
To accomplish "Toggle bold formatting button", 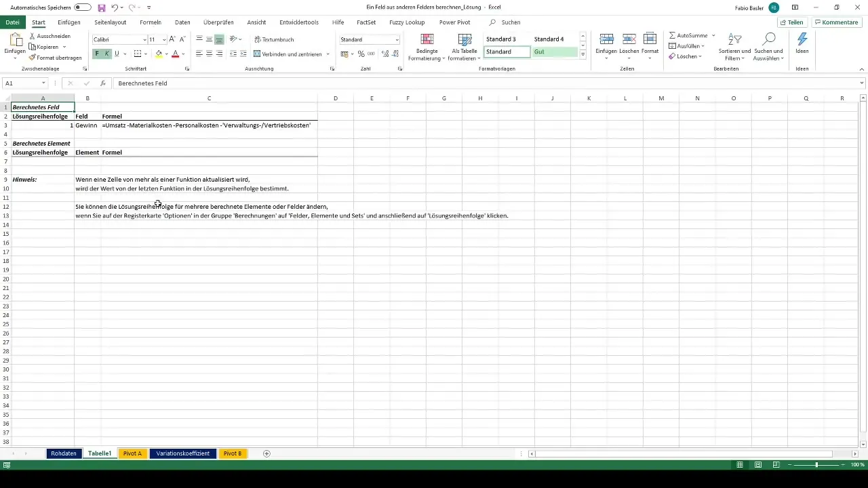I will coord(97,54).
